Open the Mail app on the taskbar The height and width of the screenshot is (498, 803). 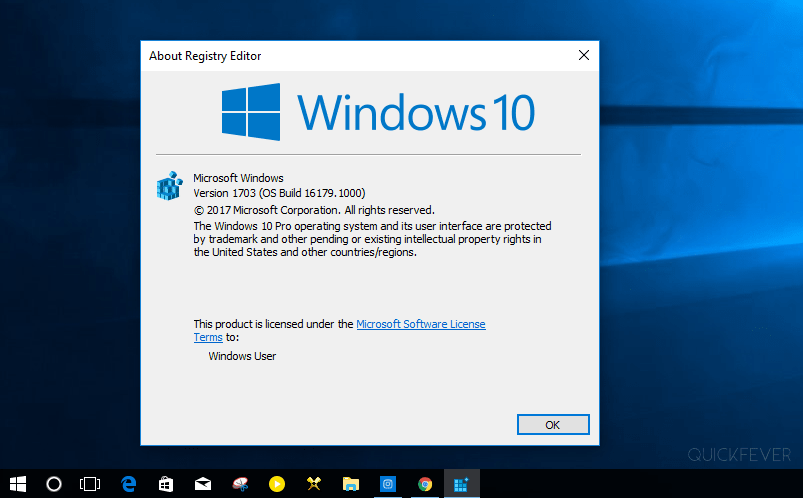point(203,484)
